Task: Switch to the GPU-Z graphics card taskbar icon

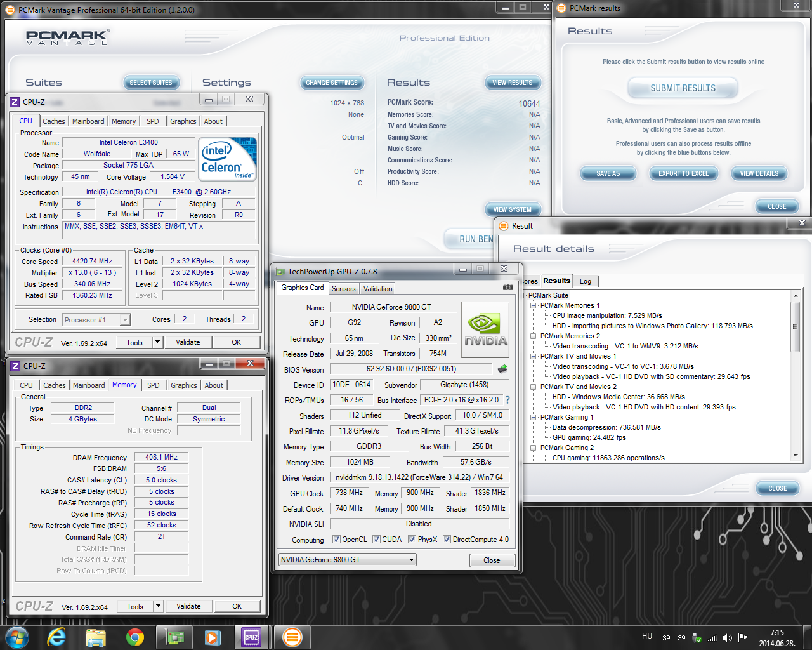Action: pos(174,637)
